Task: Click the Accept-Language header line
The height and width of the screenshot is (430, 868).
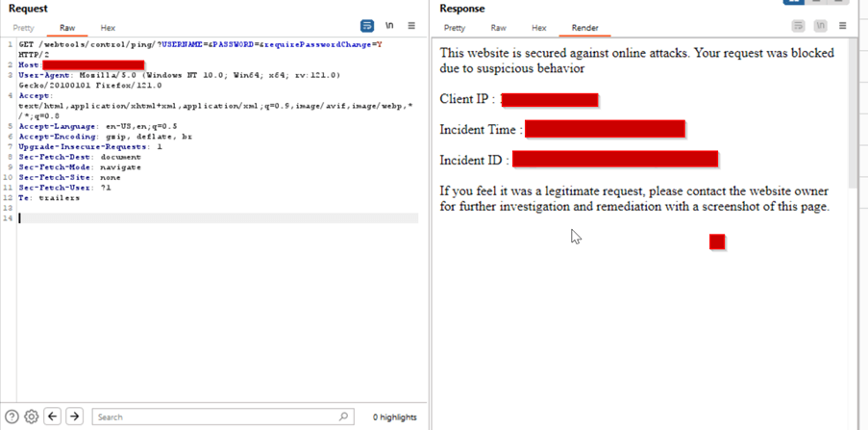Action: pos(98,126)
